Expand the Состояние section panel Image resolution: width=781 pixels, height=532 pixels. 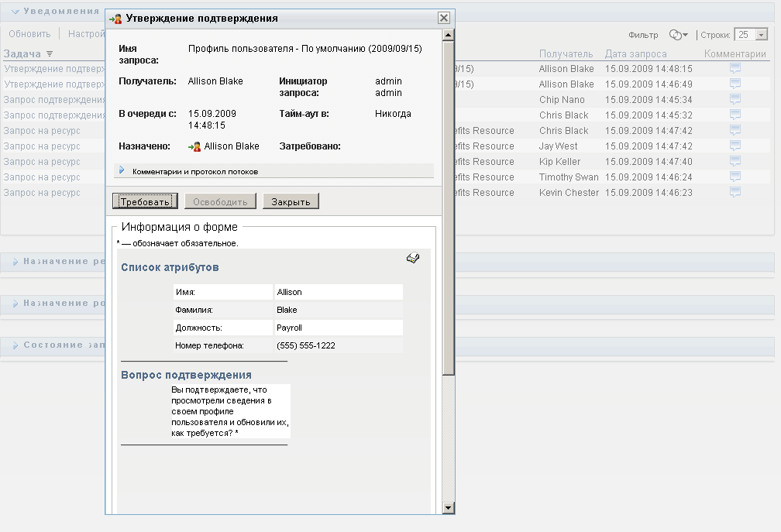pos(15,345)
